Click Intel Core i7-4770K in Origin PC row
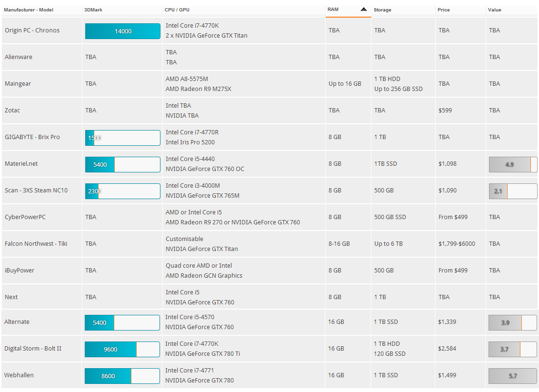 click(x=192, y=25)
